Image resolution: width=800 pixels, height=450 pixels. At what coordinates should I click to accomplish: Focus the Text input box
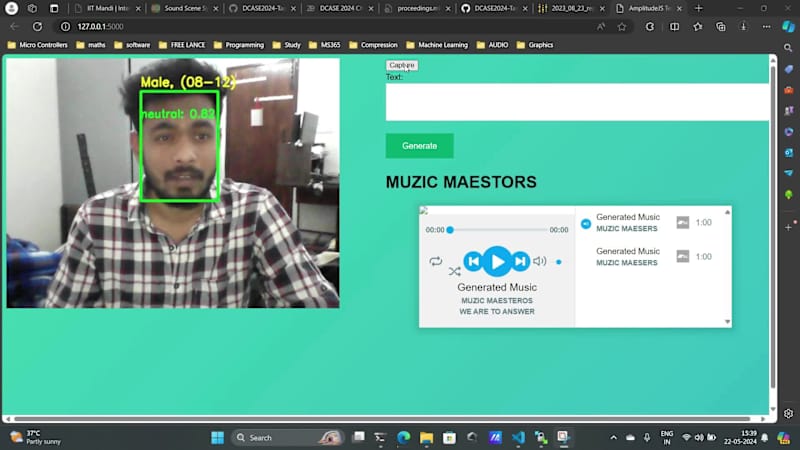tap(577, 102)
